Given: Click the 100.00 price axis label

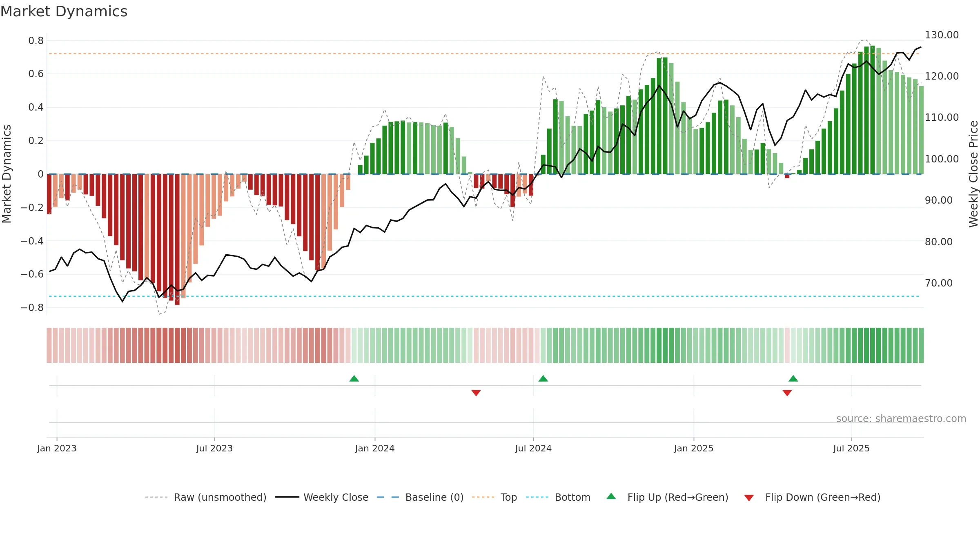Looking at the screenshot, I should click(942, 159).
